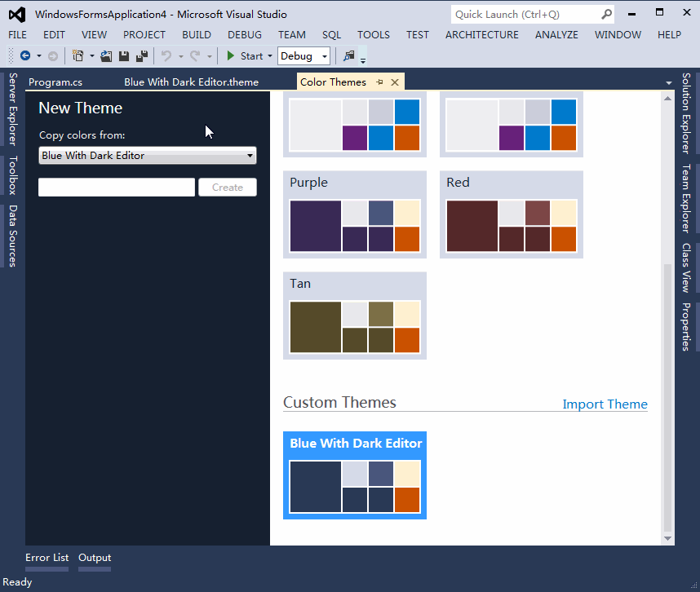The image size is (700, 592).
Task: Open the WINDOW menu
Action: click(x=618, y=35)
